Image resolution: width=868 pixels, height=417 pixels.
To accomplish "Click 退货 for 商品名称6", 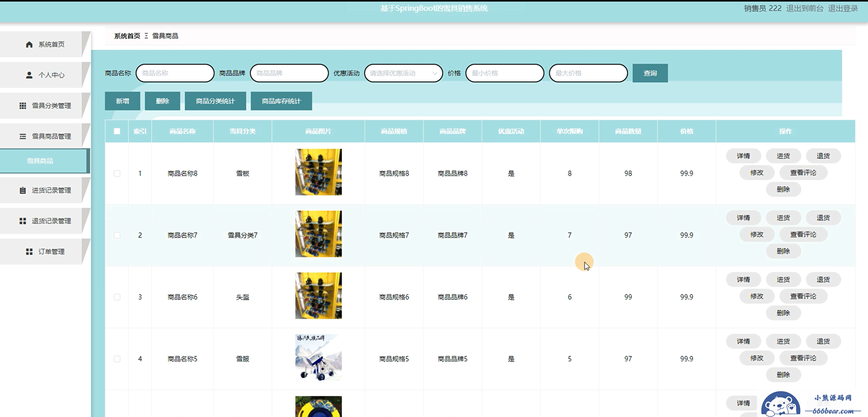I will [x=823, y=279].
